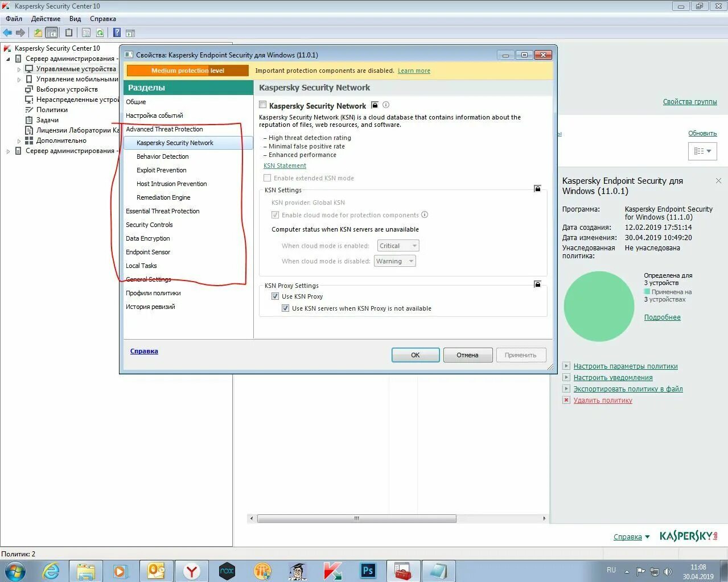Open Nox player from the taskbar
728x582 pixels.
227,571
